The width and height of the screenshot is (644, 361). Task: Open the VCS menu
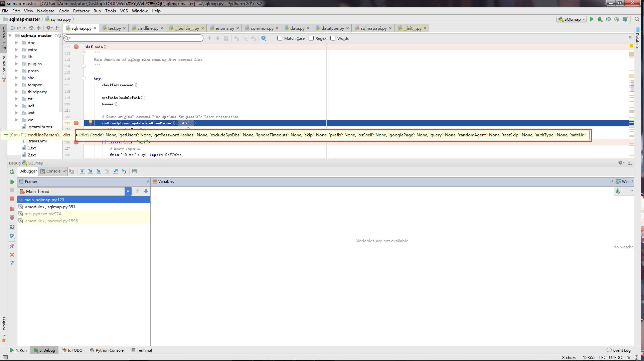point(124,11)
